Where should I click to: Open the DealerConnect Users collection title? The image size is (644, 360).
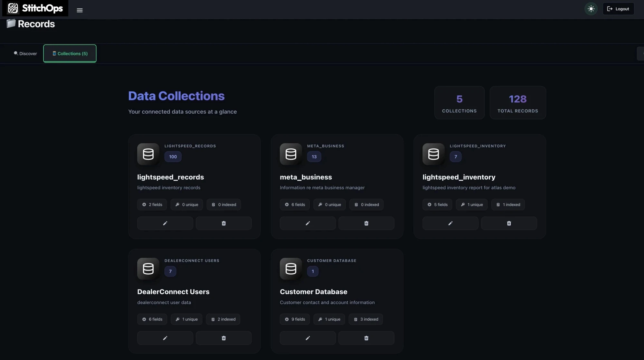pos(173,292)
